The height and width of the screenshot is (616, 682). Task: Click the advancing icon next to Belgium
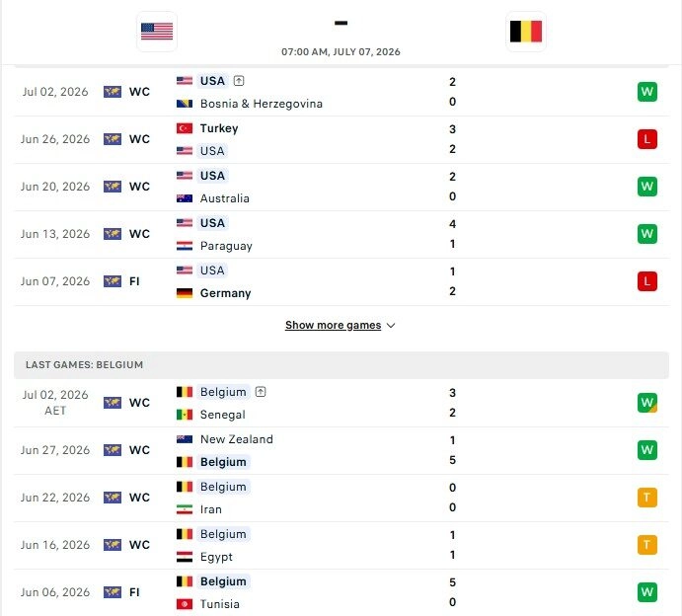pos(261,392)
